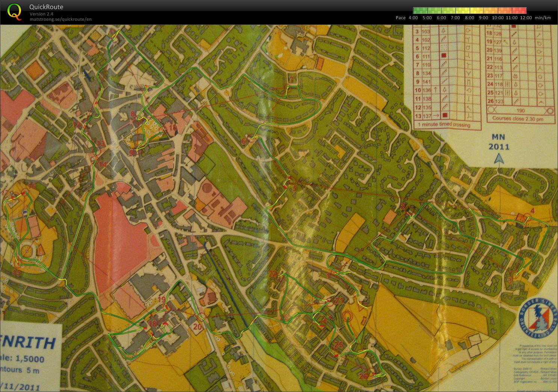Image resolution: width=558 pixels, height=392 pixels.
Task: Click the 10:00 pace label
Action: (x=498, y=18)
